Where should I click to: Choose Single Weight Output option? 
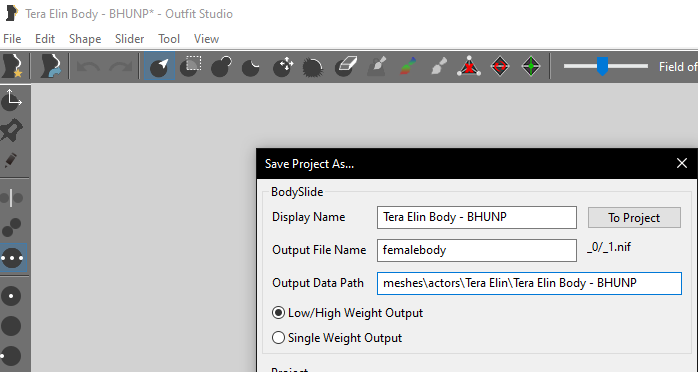click(337, 338)
